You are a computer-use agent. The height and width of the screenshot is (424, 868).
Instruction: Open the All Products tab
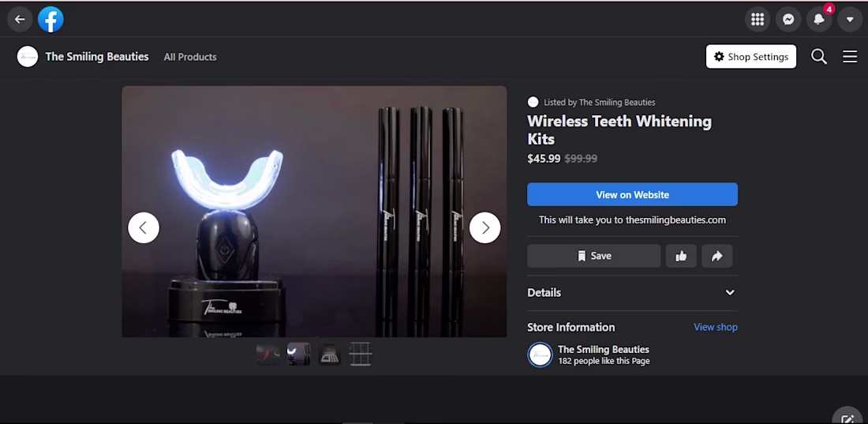(190, 57)
